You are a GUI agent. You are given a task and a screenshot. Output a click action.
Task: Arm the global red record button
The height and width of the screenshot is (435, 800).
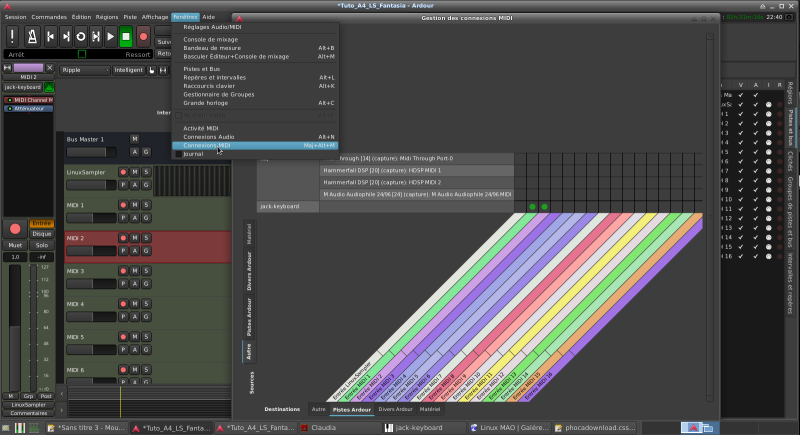coord(143,36)
